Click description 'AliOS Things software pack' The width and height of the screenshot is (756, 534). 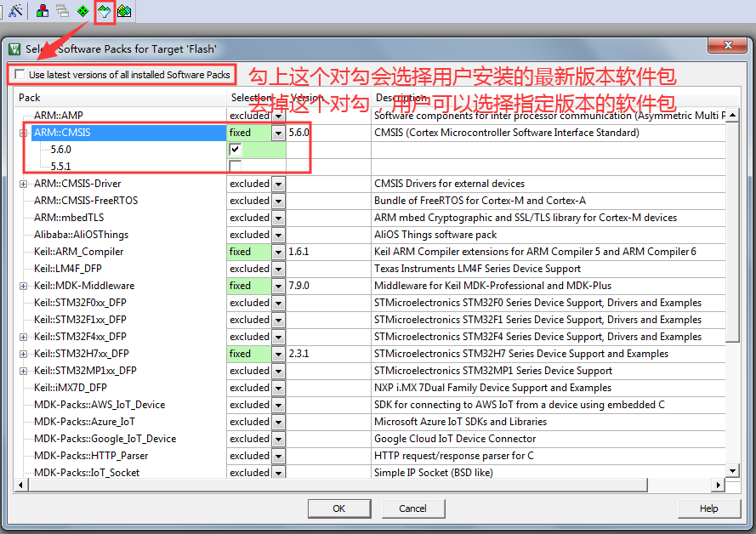pyautogui.click(x=435, y=235)
